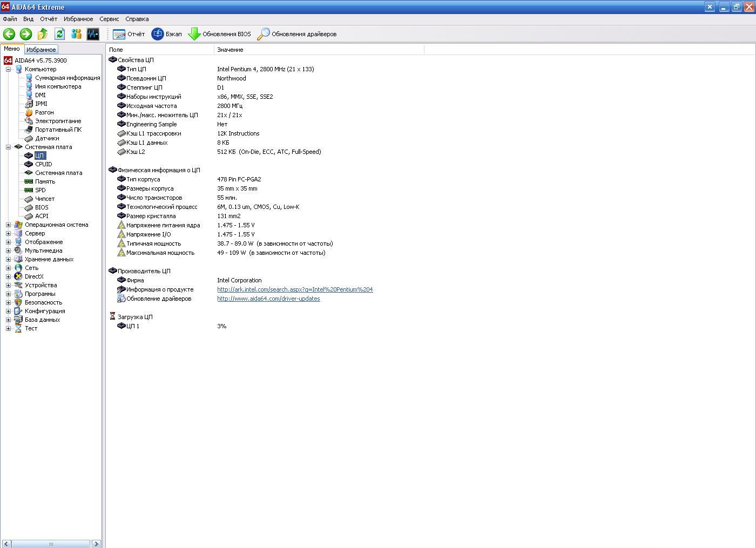Click the Безопасность shield icon
The width and height of the screenshot is (756, 548).
tap(18, 302)
